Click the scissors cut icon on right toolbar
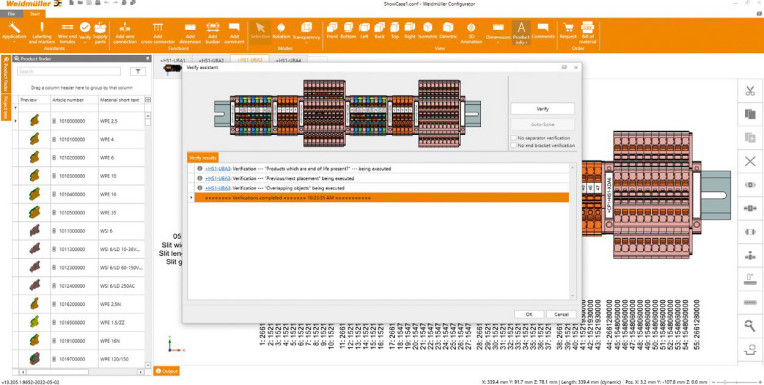Screen dimensions: 764x385 tap(750, 91)
